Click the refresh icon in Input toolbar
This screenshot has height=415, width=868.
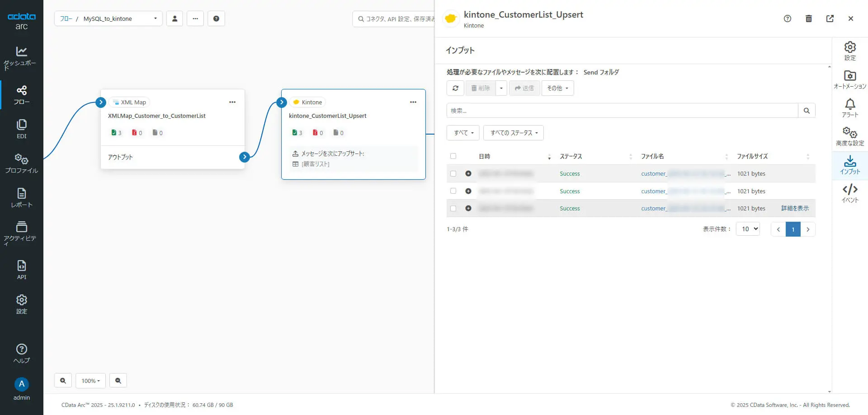tap(455, 88)
